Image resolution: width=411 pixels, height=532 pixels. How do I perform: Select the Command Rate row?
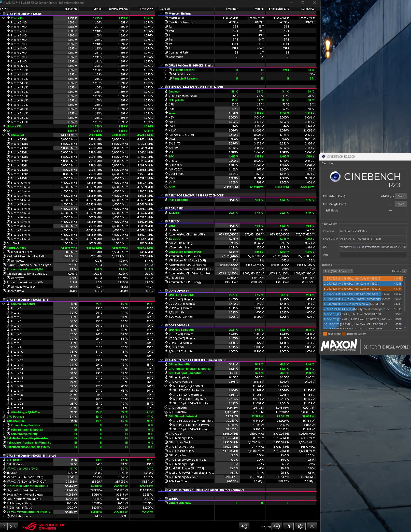238,52
